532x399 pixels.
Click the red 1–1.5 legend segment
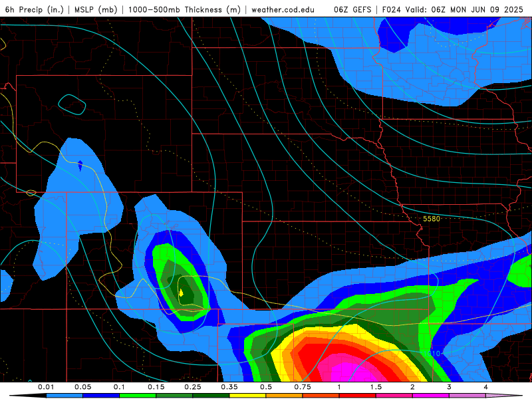tap(358, 396)
